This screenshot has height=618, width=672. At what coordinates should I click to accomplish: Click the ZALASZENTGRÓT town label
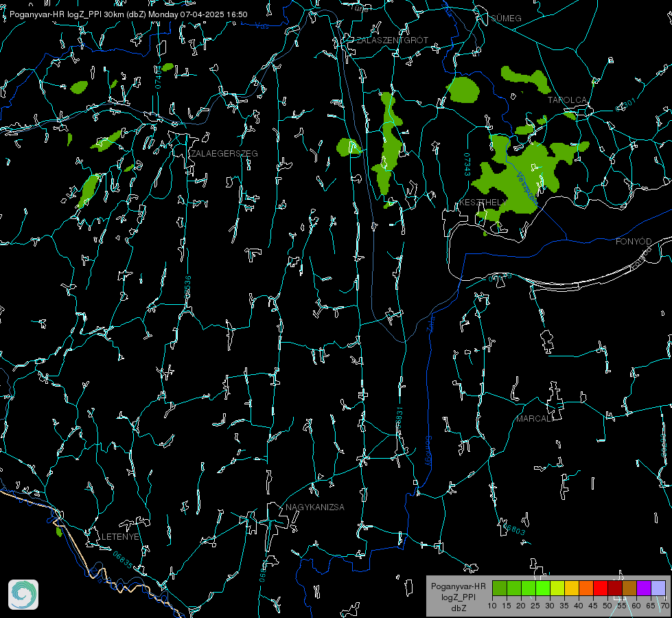click(392, 40)
